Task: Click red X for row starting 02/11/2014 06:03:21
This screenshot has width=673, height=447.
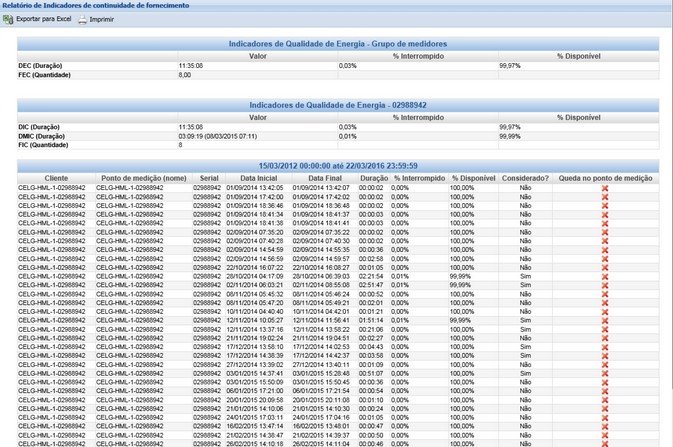Action: click(x=604, y=285)
